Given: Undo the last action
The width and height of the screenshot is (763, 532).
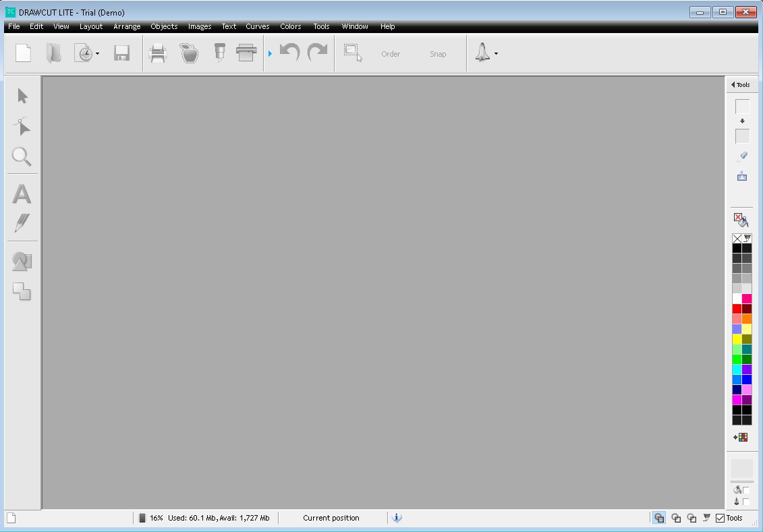Looking at the screenshot, I should coord(290,52).
